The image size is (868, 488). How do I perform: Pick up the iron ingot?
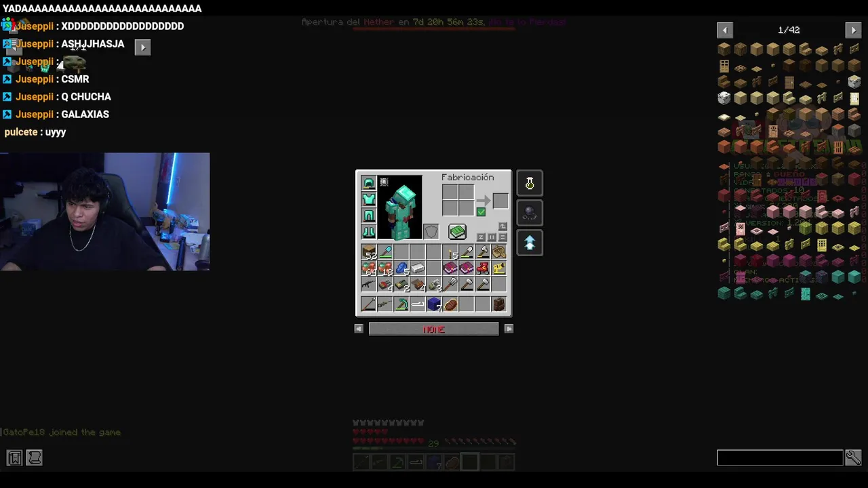418,268
